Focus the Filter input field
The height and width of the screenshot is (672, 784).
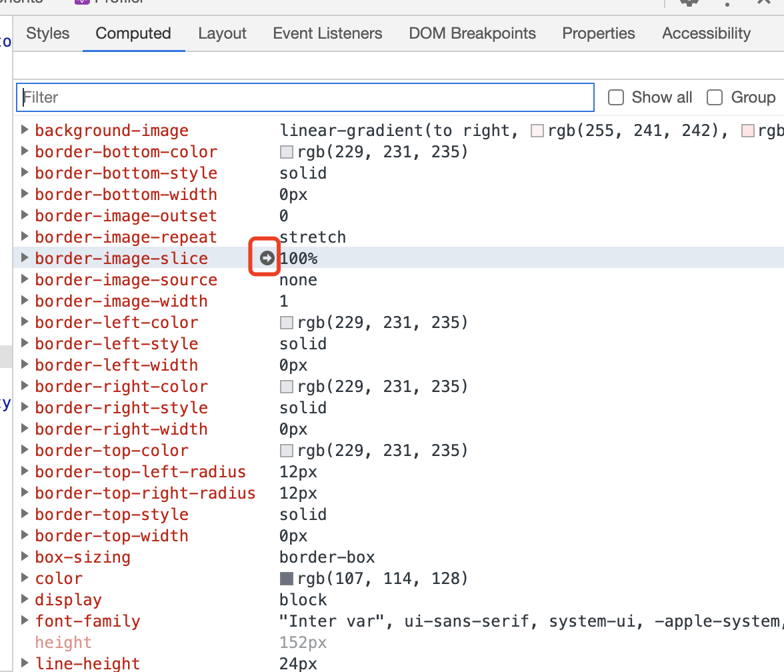tap(305, 97)
